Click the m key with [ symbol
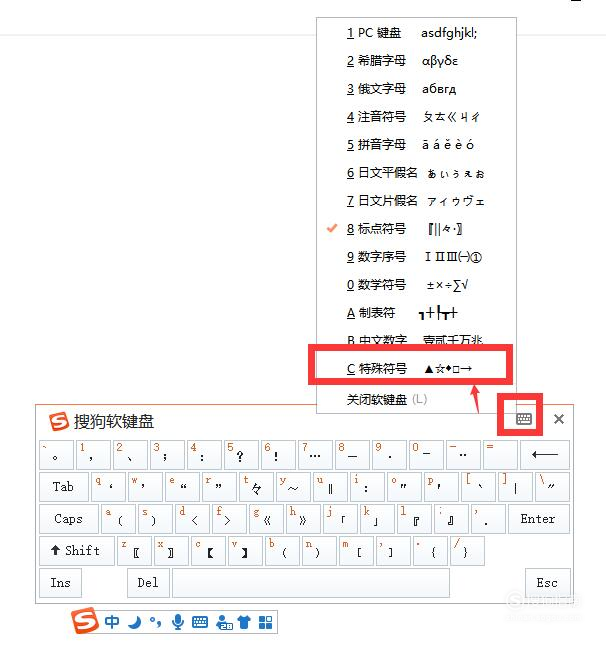 point(356,550)
